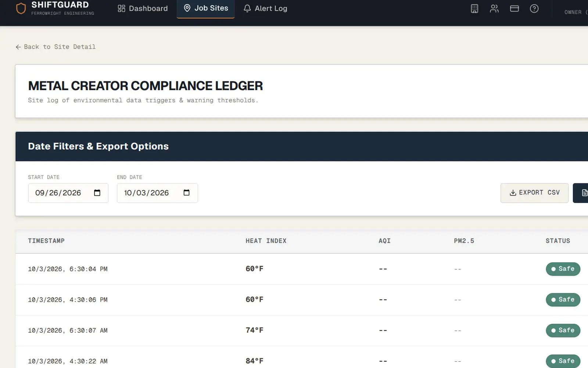Viewport: 588px width, 368px height.
Task: Edit the End Date field 10/03/2026
Action: pyautogui.click(x=157, y=193)
